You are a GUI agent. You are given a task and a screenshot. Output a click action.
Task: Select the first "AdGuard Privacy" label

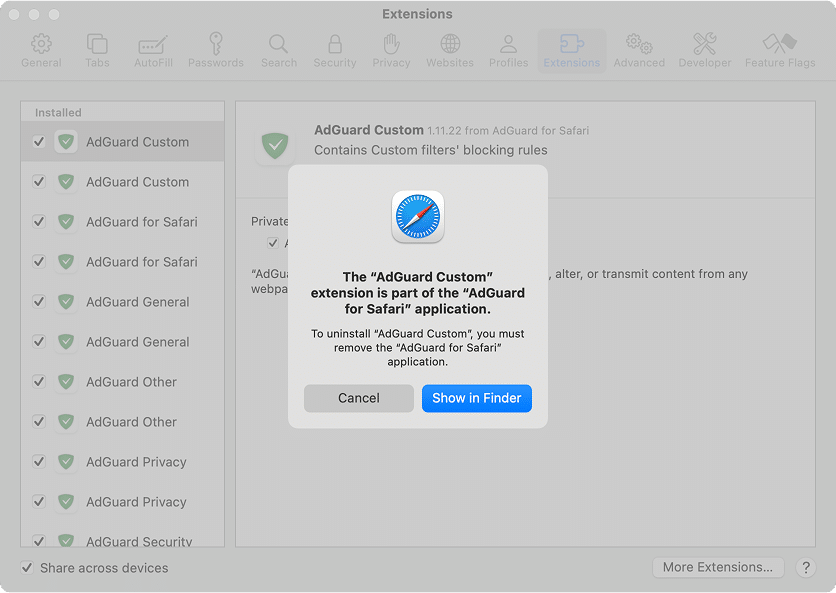[x=136, y=462]
